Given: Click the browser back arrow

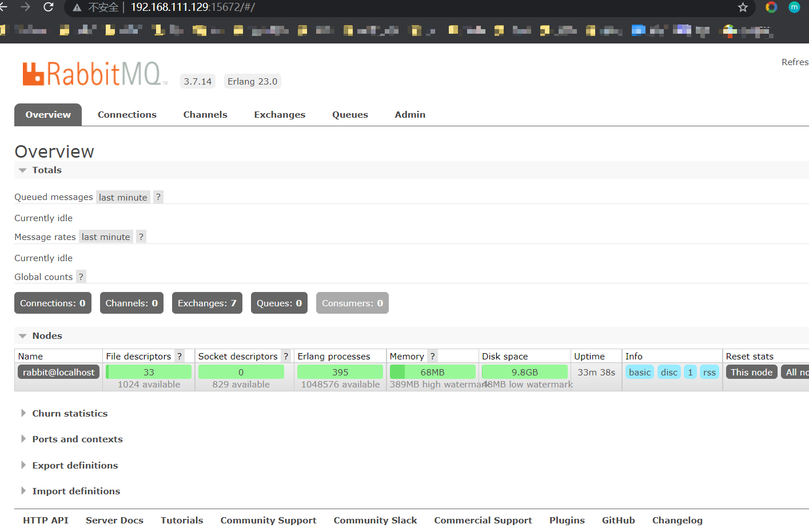Looking at the screenshot, I should point(3,7).
